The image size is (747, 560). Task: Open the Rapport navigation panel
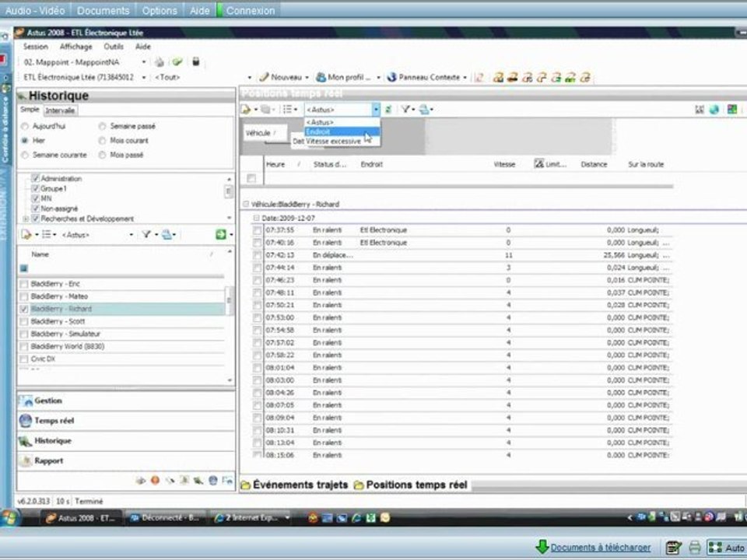126,461
